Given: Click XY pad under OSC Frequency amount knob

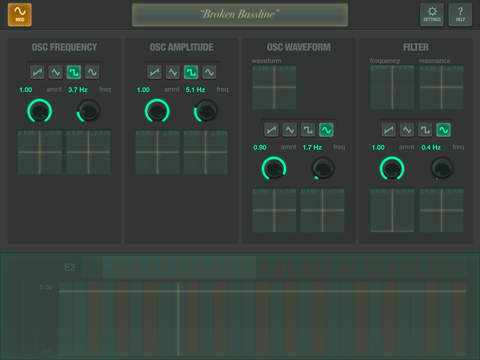Looking at the screenshot, I should tap(40, 152).
